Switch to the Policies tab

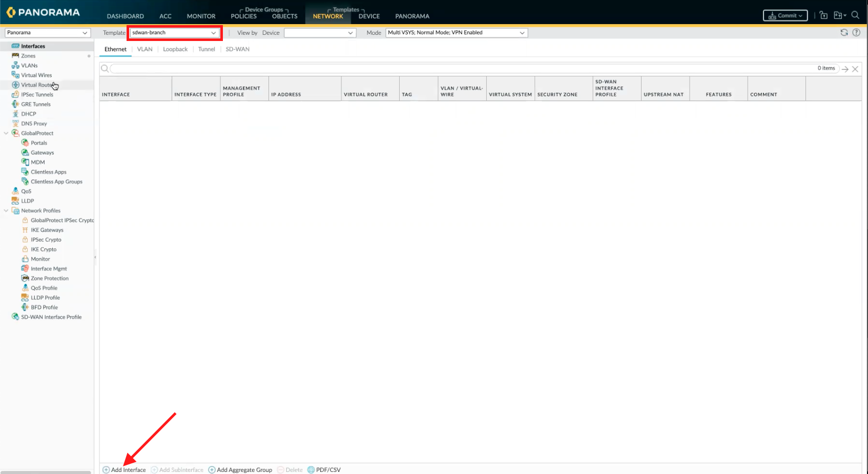coord(244,16)
